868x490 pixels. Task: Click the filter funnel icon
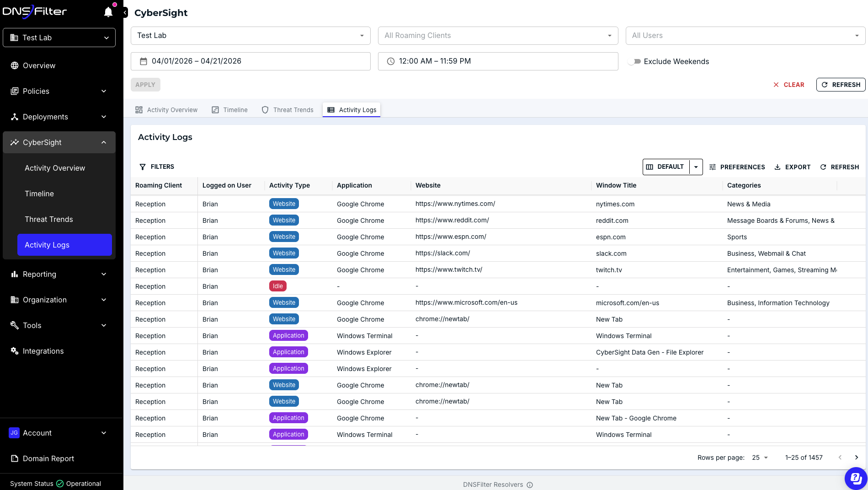pos(143,167)
